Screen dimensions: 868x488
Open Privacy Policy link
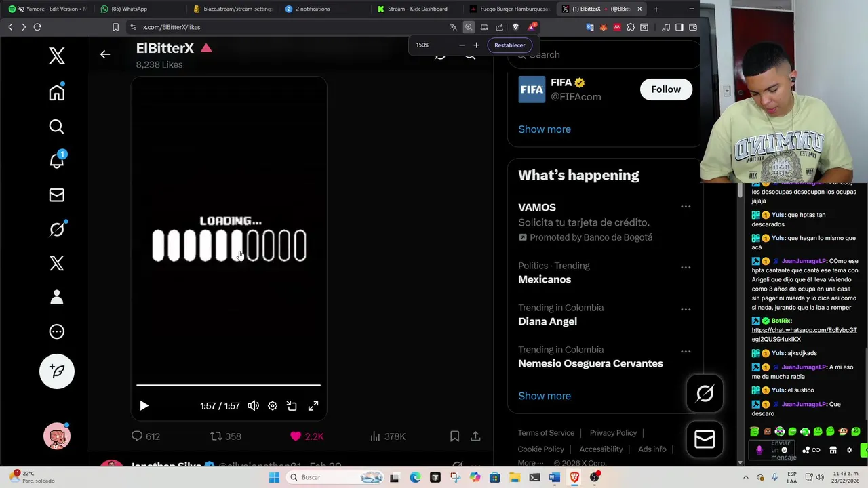point(613,433)
